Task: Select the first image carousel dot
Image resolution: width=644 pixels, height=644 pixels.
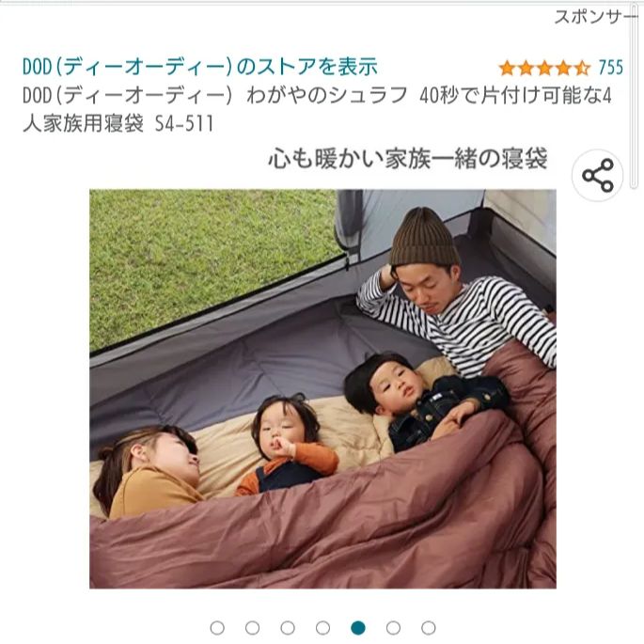Action: (217, 628)
